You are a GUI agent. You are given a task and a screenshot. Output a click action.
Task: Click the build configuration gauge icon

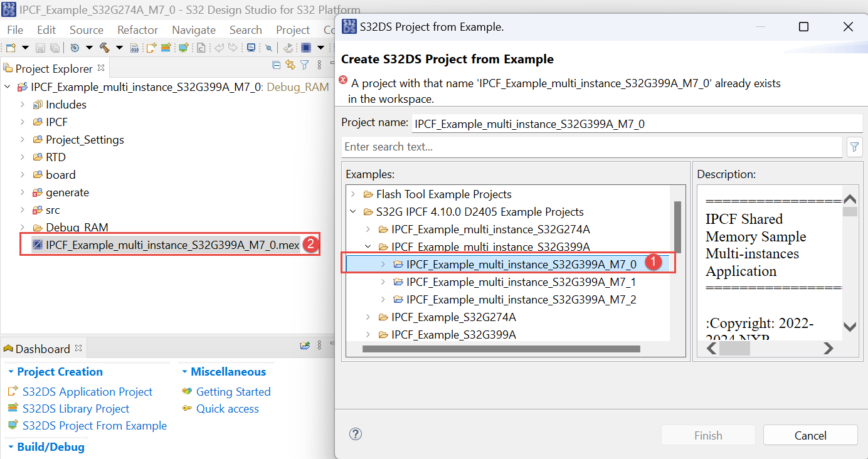[75, 48]
